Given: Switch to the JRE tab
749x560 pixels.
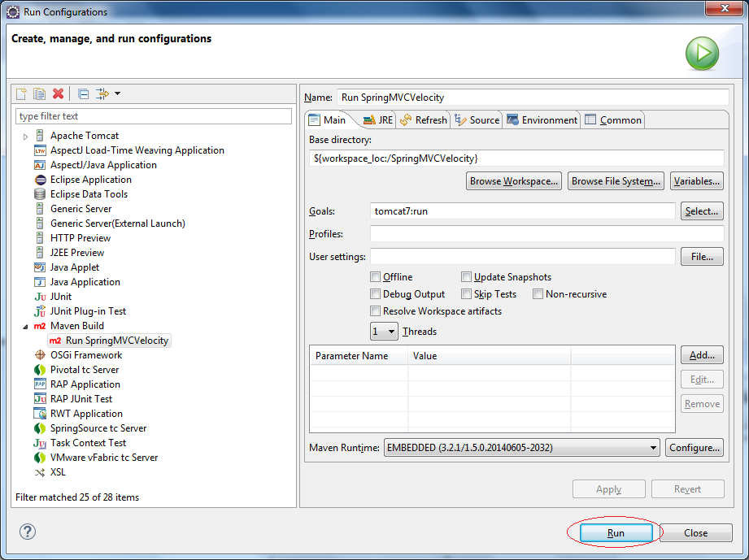Looking at the screenshot, I should [378, 119].
